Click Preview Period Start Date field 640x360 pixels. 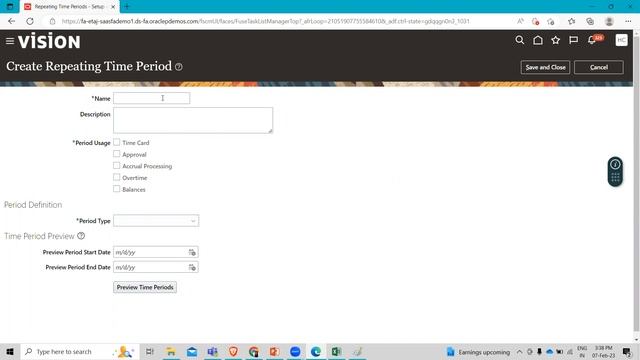coord(150,252)
